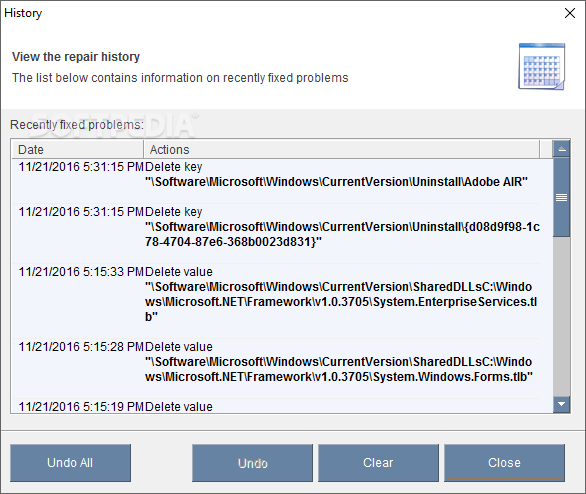This screenshot has height=494, width=586.
Task: Close the History dialog via Close button
Action: pyautogui.click(x=504, y=463)
